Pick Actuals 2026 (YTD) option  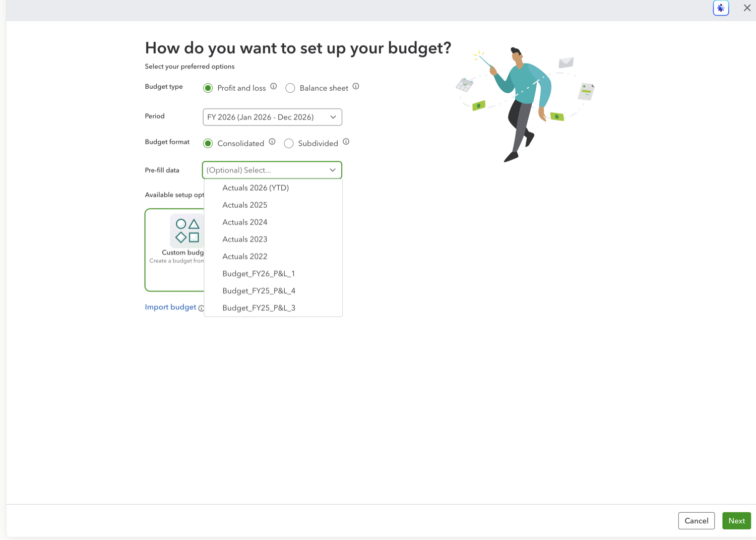pos(273,188)
